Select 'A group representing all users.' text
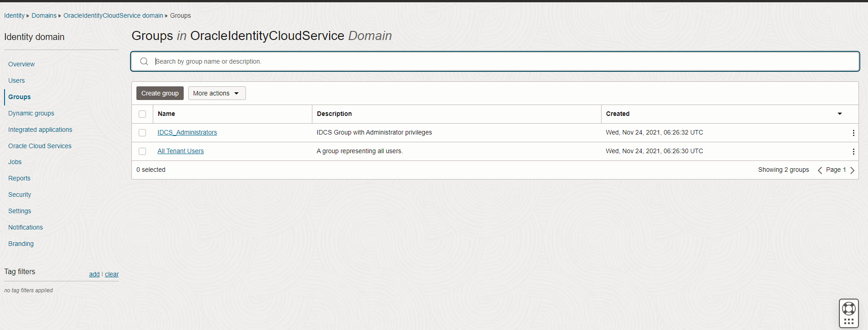 click(360, 151)
